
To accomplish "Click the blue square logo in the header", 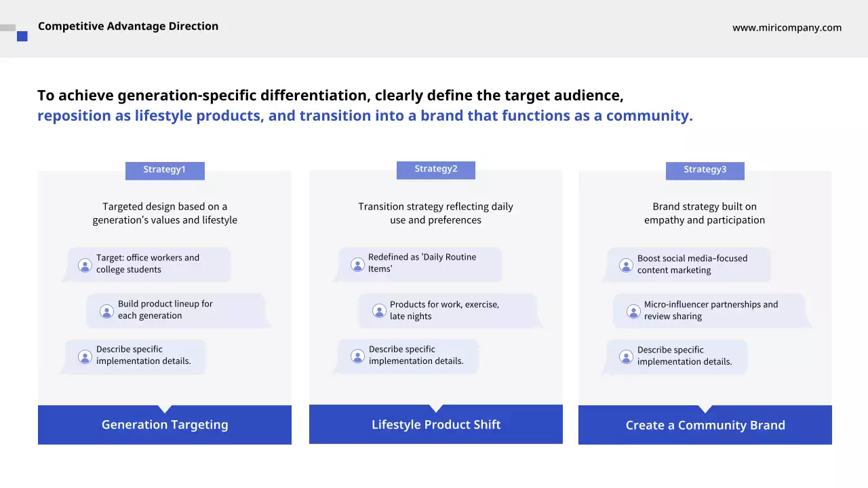I will pos(22,37).
